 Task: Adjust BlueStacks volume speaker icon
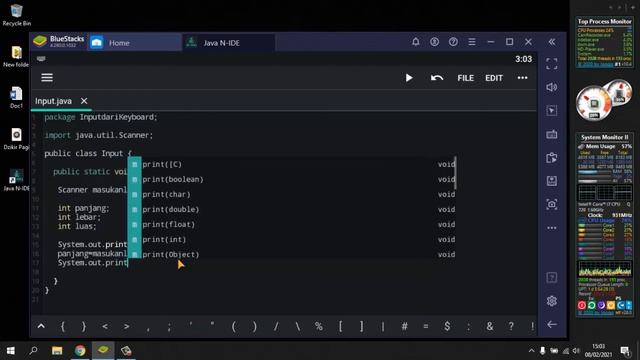coord(552,87)
